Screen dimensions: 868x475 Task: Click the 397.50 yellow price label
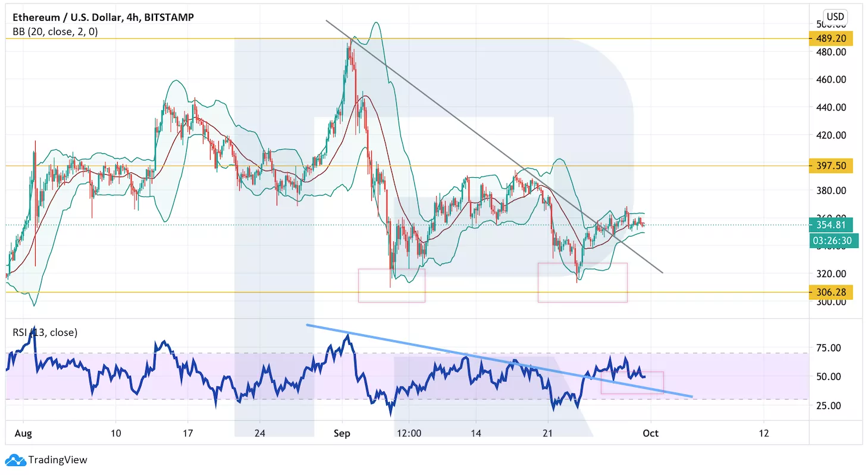831,166
